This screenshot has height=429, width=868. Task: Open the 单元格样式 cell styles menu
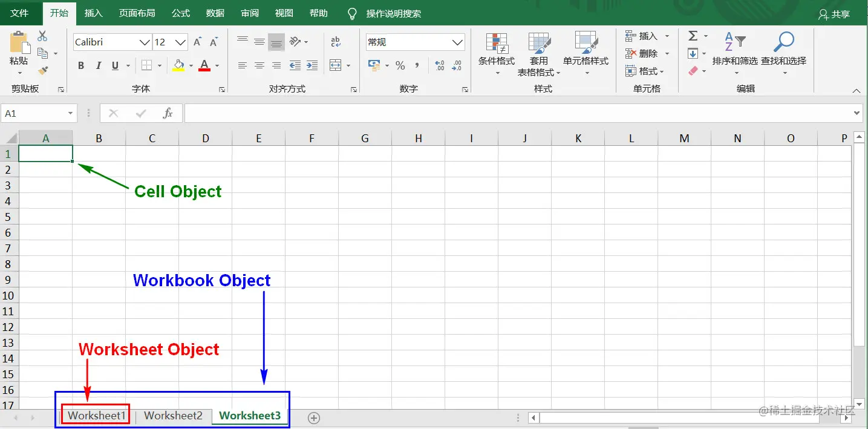pyautogui.click(x=586, y=54)
